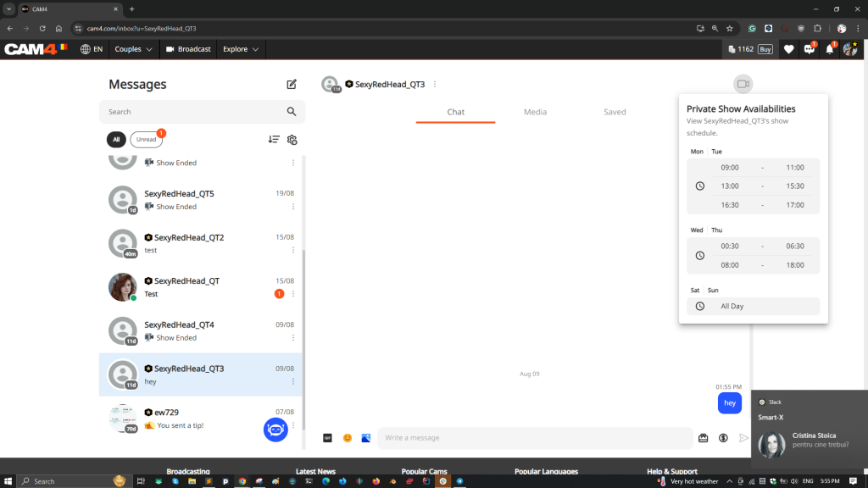Screen dimensions: 868x488
Task: Click the send tip dollar icon
Action: point(723,438)
